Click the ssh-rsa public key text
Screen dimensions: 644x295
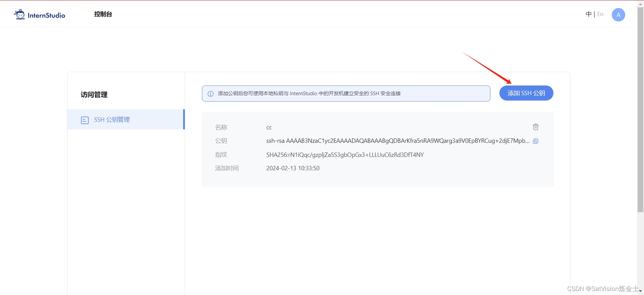pyautogui.click(x=398, y=141)
